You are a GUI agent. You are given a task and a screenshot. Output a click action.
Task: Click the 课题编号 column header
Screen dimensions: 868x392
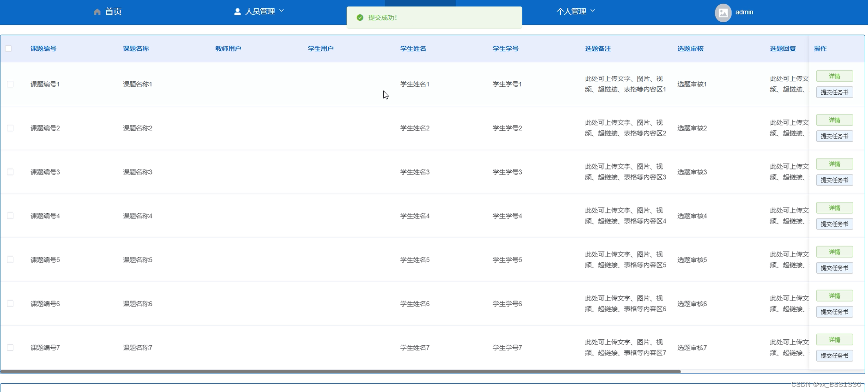43,48
